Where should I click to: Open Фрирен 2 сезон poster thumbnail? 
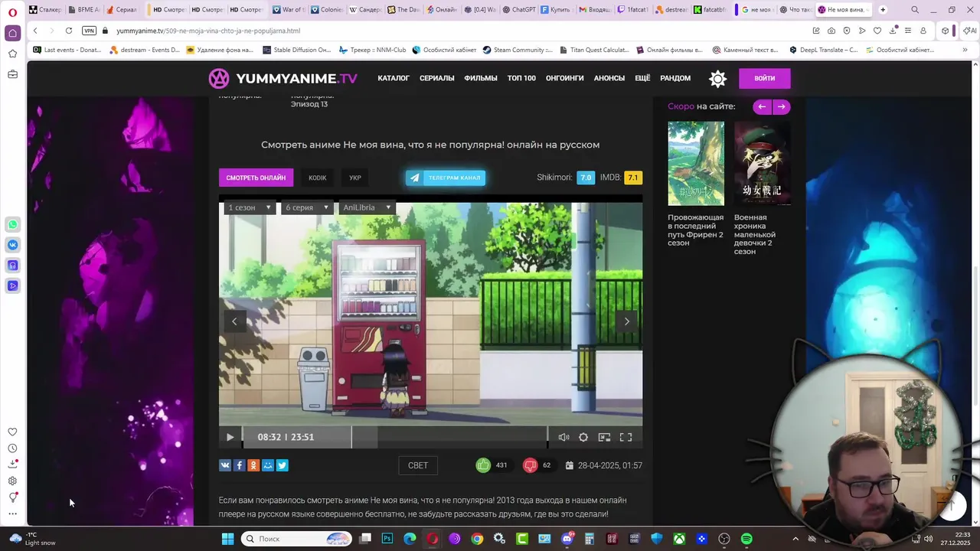[x=696, y=163]
